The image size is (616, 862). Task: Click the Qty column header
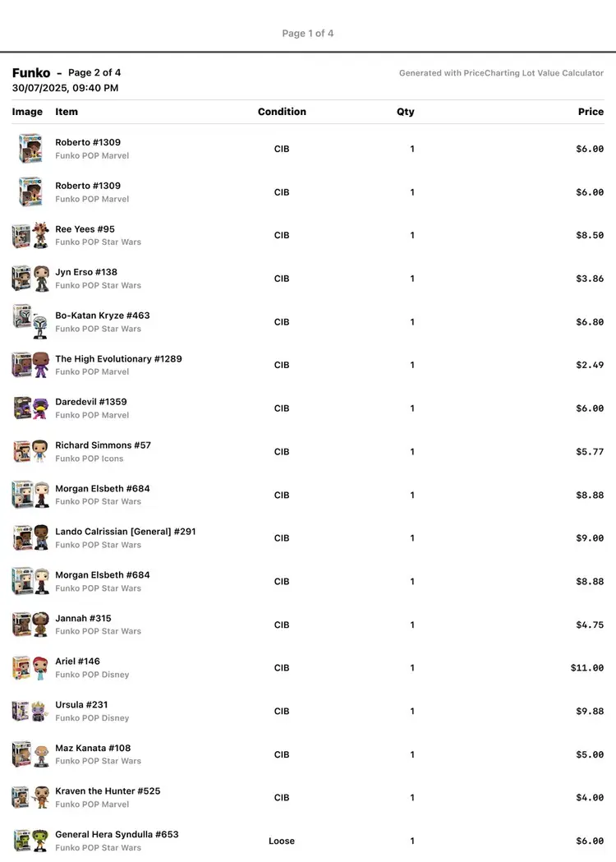(x=406, y=112)
